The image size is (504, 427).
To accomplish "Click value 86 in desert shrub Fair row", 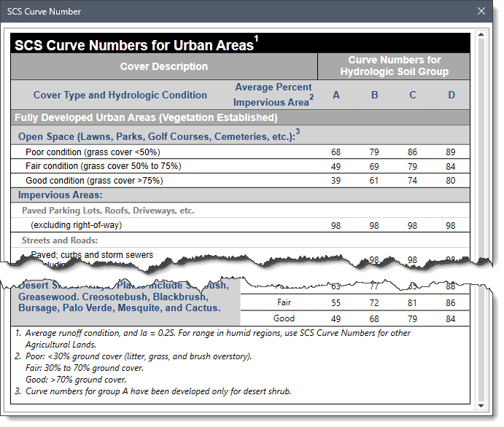I will click(451, 302).
